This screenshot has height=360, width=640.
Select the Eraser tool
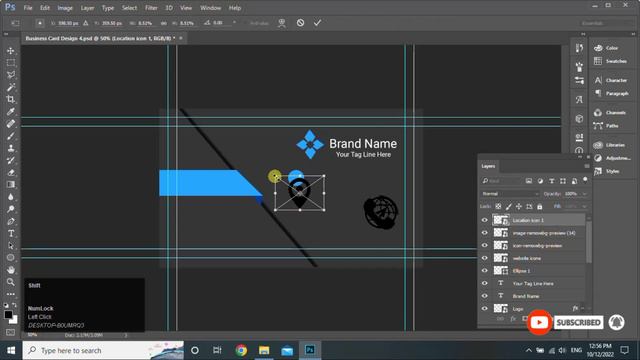(x=11, y=173)
